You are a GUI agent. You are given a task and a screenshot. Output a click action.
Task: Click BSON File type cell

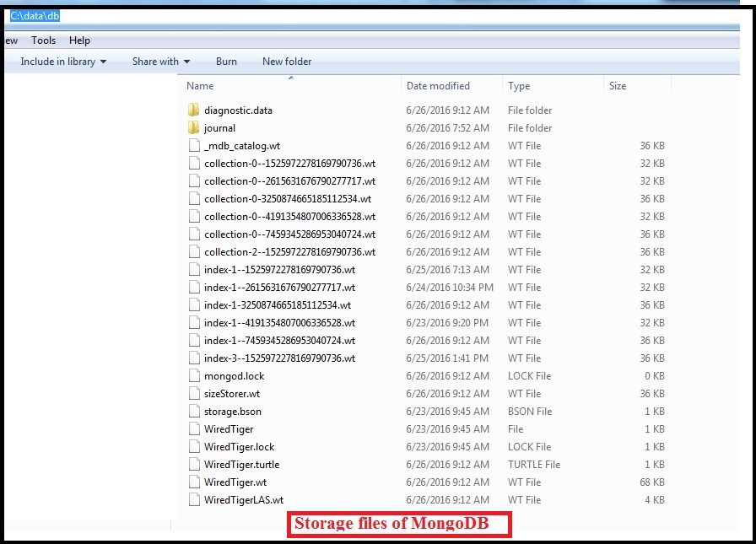[x=530, y=412]
